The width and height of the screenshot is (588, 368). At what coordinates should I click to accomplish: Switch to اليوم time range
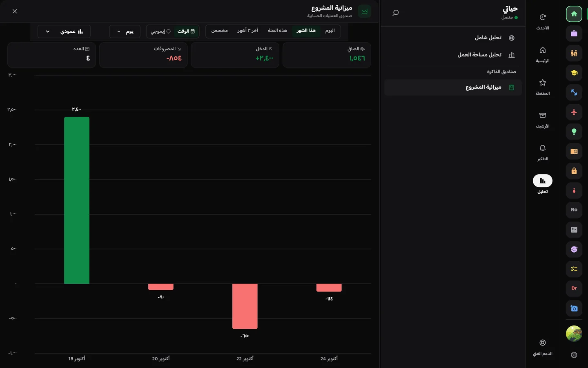pos(330,31)
